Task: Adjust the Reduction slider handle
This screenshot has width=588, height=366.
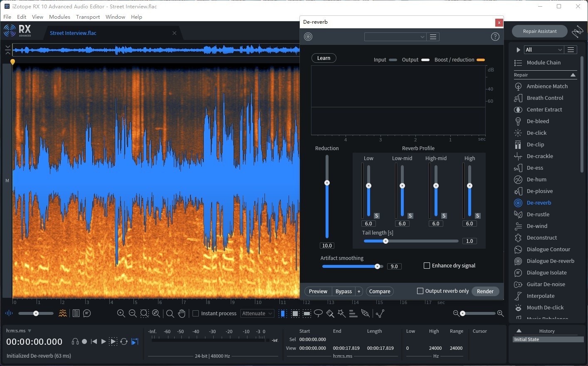Action: click(327, 183)
